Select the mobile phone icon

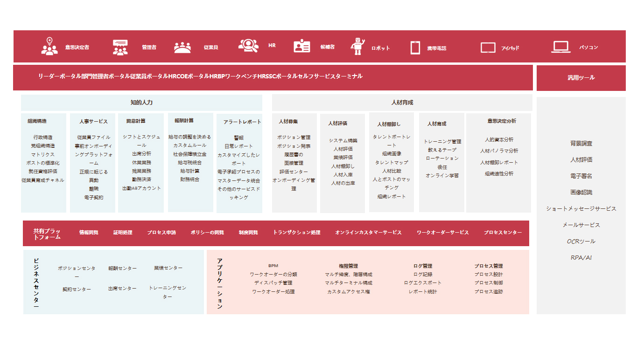coord(415,48)
